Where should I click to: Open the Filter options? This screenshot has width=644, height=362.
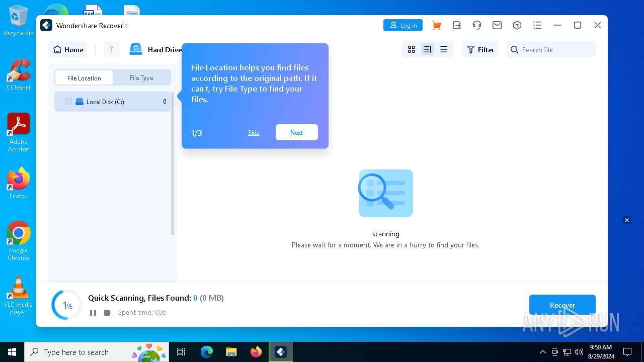point(480,49)
